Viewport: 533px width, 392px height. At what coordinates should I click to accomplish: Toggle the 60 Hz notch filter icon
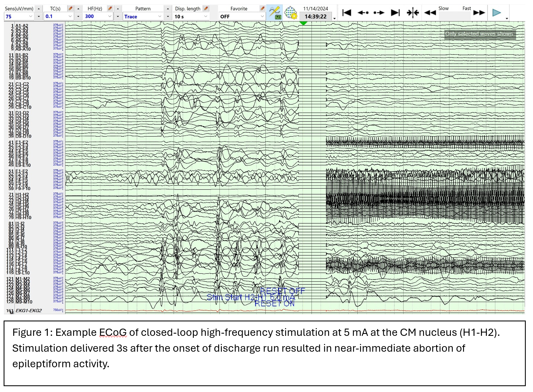(x=274, y=13)
